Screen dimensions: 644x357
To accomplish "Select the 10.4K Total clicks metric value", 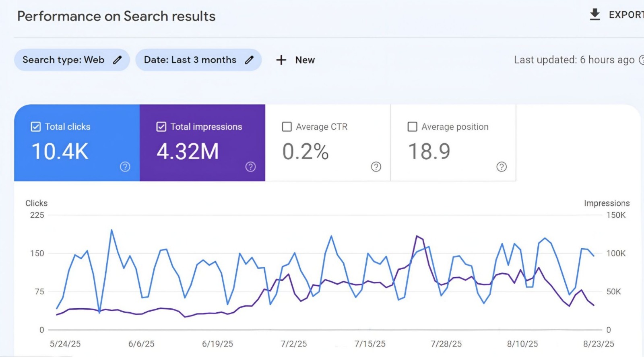I will click(60, 152).
